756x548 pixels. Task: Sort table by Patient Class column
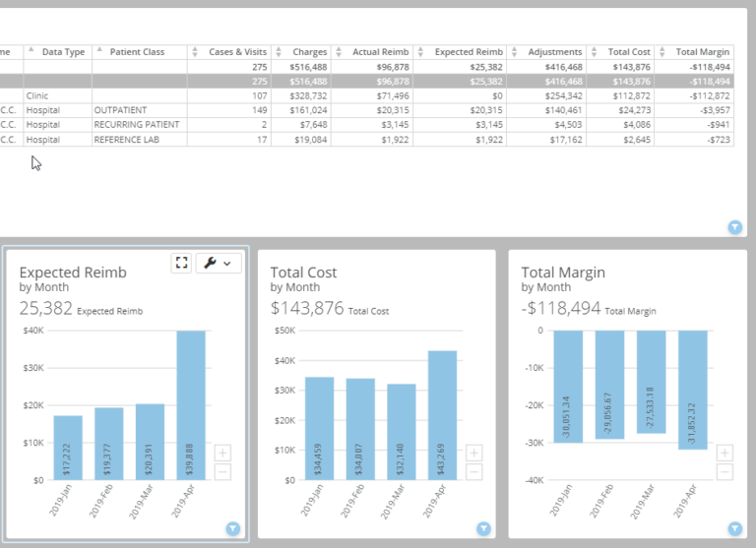point(137,52)
